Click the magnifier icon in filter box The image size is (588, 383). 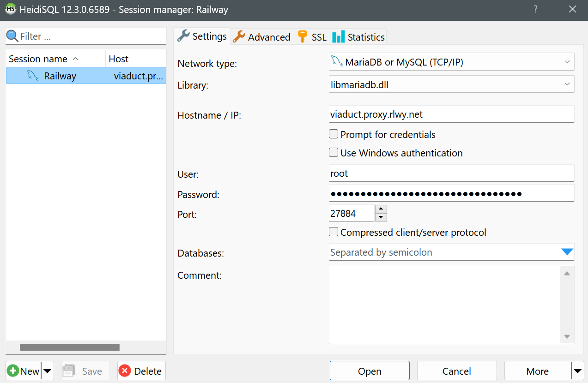(x=12, y=36)
